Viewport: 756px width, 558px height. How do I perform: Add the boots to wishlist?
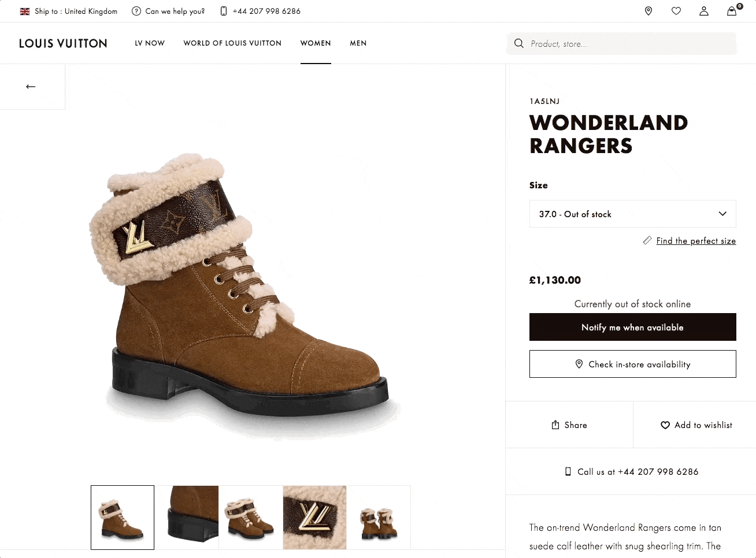tap(696, 425)
